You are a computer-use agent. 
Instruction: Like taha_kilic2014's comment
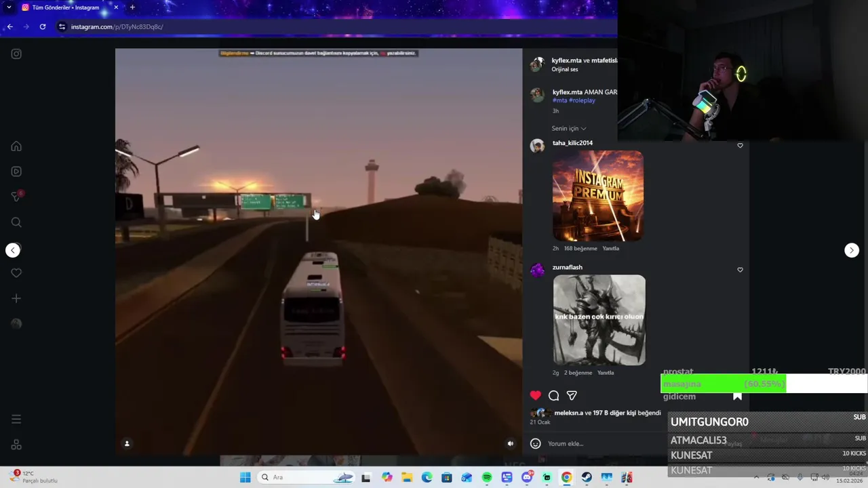click(x=740, y=145)
